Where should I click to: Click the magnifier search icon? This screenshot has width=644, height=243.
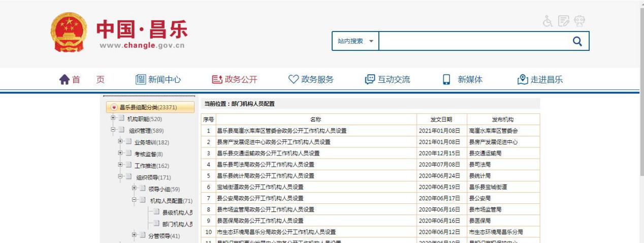click(576, 41)
